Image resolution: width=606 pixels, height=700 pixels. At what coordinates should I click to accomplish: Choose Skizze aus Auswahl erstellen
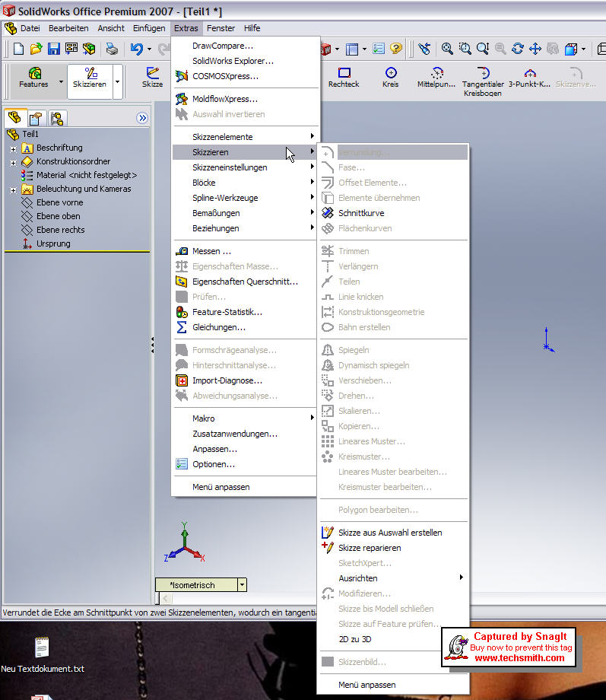tap(393, 532)
